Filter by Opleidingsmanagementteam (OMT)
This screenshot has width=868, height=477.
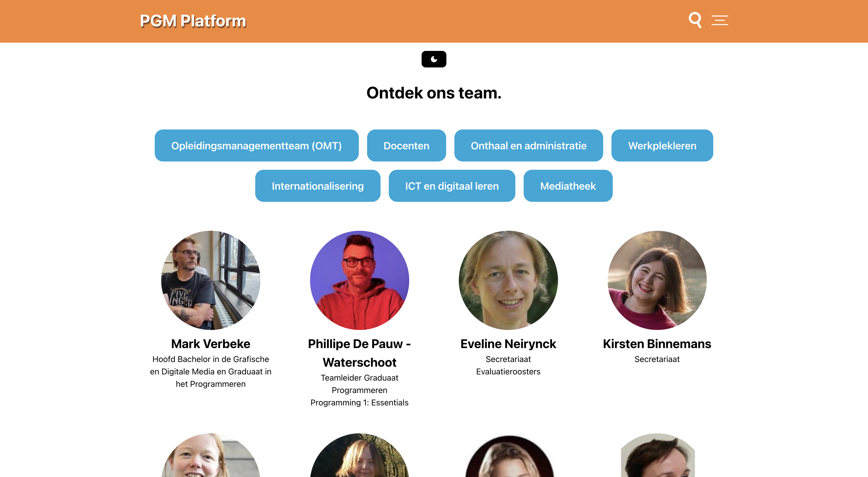(x=257, y=146)
